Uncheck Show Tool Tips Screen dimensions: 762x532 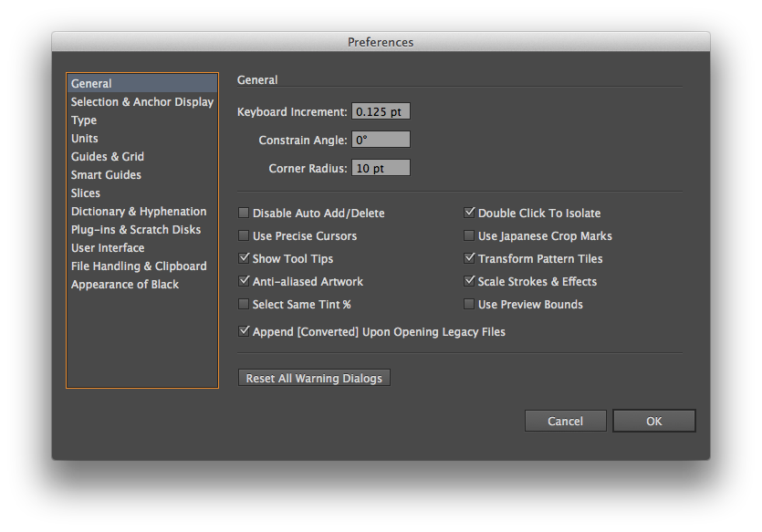(244, 258)
